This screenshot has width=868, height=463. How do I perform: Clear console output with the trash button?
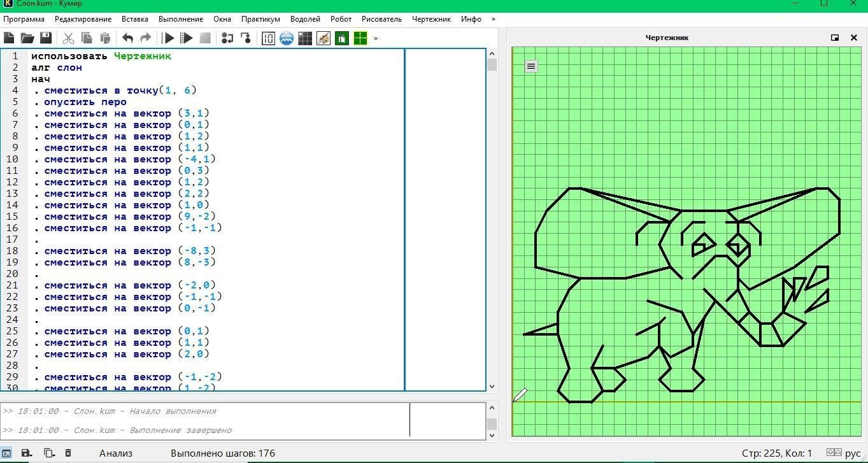[68, 453]
